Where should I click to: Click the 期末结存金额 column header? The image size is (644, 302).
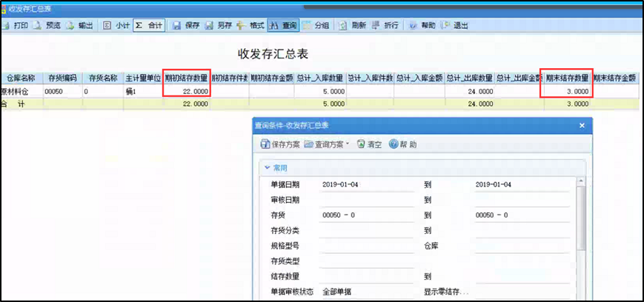click(614, 78)
